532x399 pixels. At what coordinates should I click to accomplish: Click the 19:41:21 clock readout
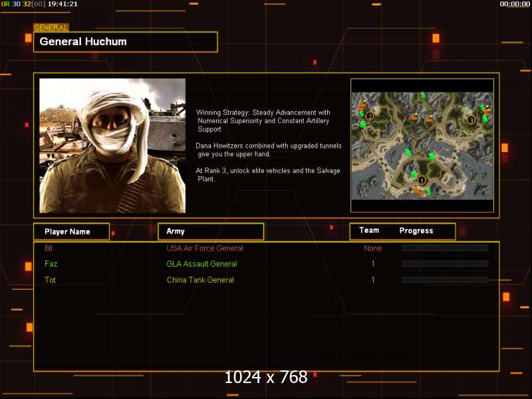[x=63, y=4]
